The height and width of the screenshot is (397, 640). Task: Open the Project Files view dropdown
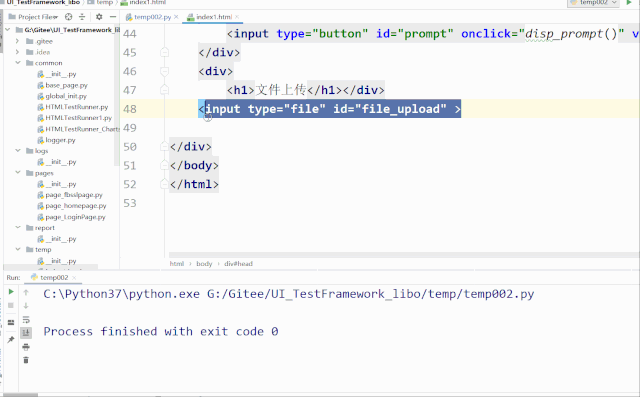pyautogui.click(x=37, y=17)
